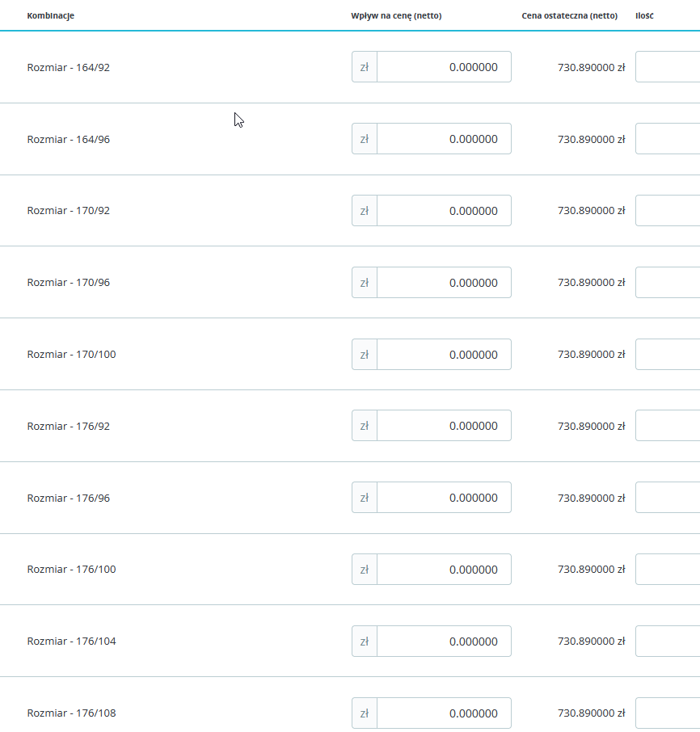Click price impact field for Rozmiar 176/108
This screenshot has width=700, height=732.
(x=444, y=713)
